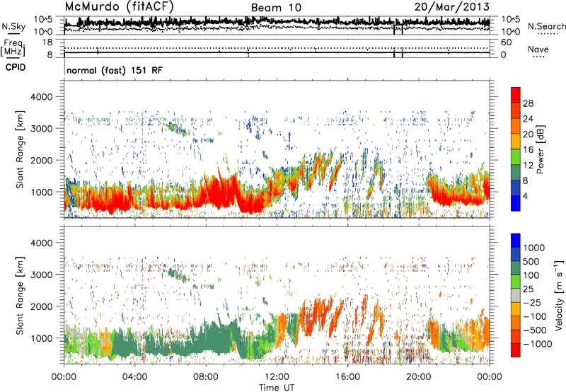Select the Freq. [MHz] axis label
This screenshot has height=392, width=566.
click(x=13, y=47)
